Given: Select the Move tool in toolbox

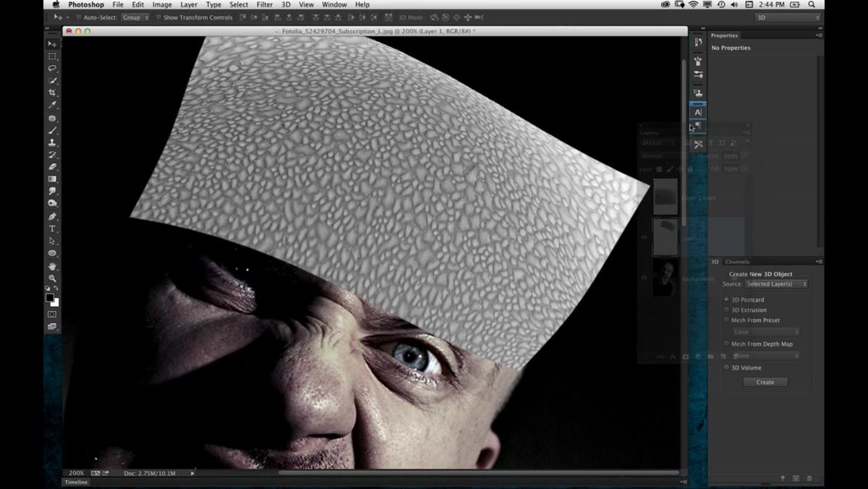Looking at the screenshot, I should (52, 44).
